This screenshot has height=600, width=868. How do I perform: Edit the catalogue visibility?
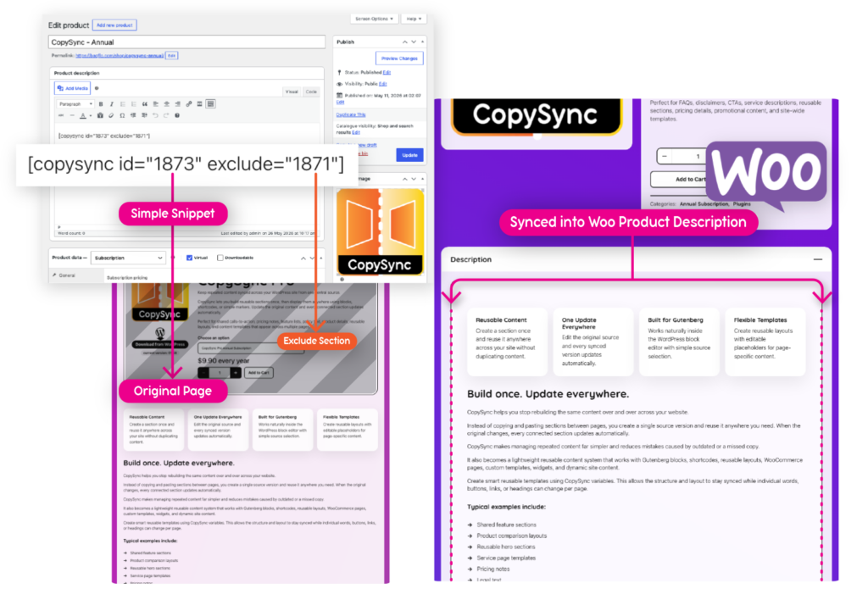356,132
